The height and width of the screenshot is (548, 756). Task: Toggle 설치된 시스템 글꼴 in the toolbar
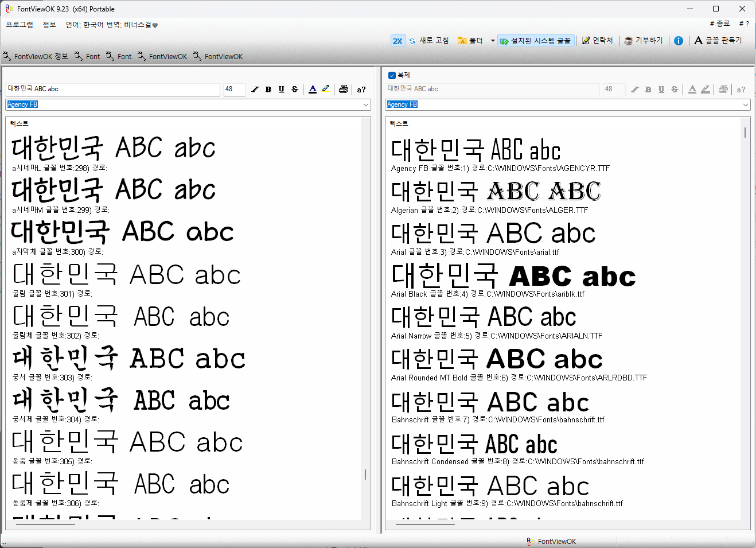pos(536,41)
